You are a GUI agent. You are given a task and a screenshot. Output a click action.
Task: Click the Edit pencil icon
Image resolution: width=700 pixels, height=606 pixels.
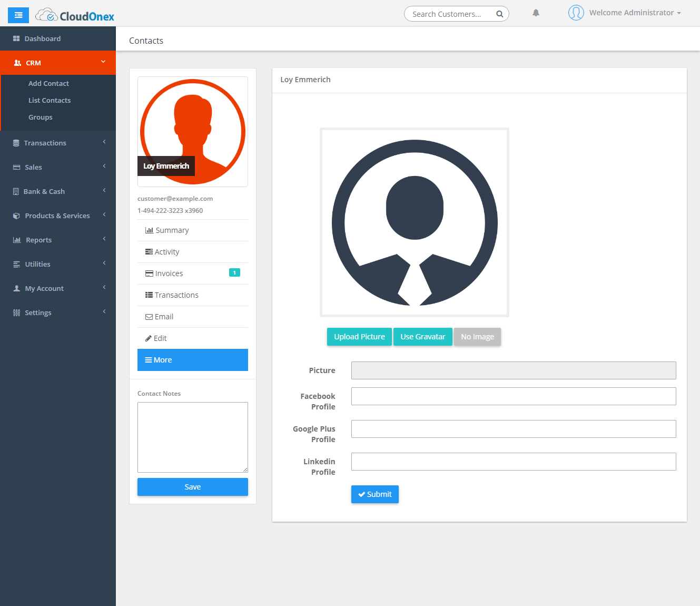(149, 338)
